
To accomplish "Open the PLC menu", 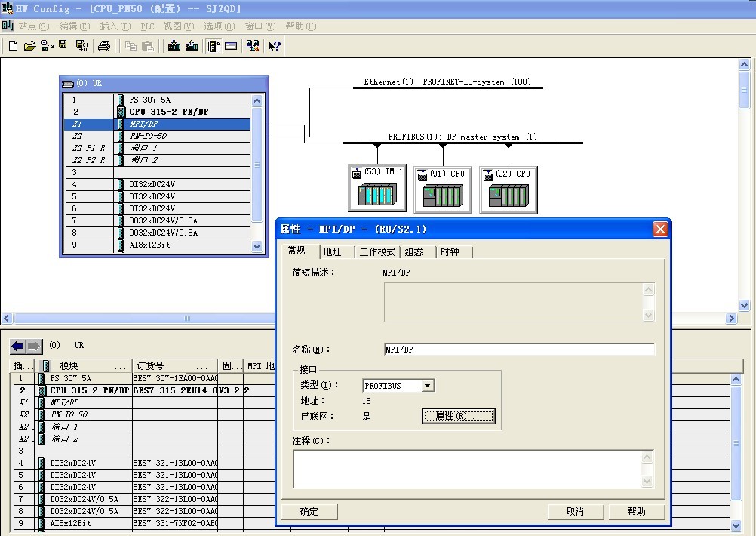I will [147, 26].
